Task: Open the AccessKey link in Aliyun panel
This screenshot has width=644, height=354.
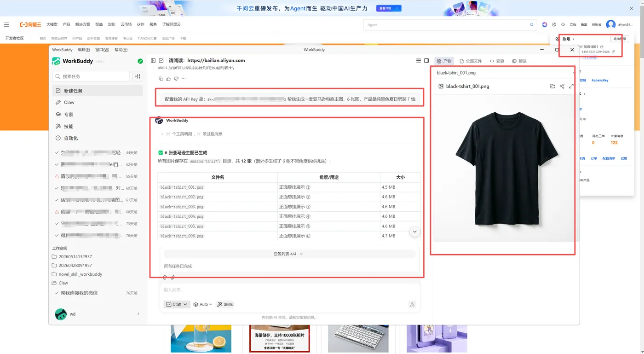Action: coord(600,80)
